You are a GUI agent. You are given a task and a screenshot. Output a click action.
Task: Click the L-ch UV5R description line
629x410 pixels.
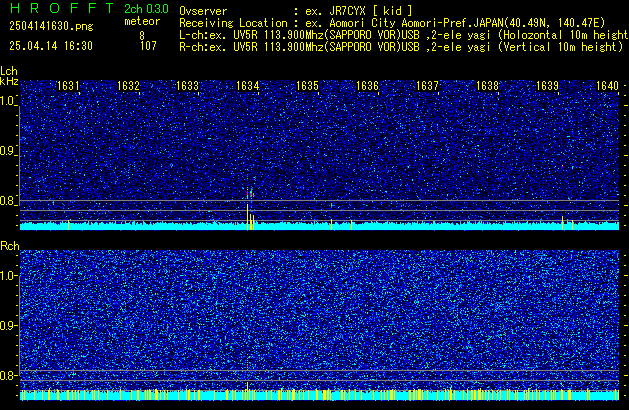coord(404,35)
